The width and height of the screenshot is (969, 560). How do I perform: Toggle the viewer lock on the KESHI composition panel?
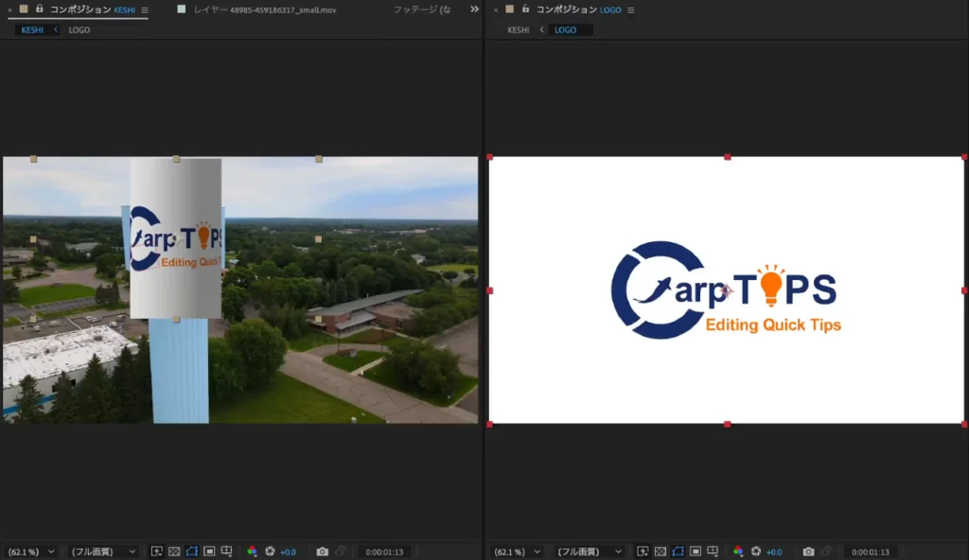click(x=40, y=9)
